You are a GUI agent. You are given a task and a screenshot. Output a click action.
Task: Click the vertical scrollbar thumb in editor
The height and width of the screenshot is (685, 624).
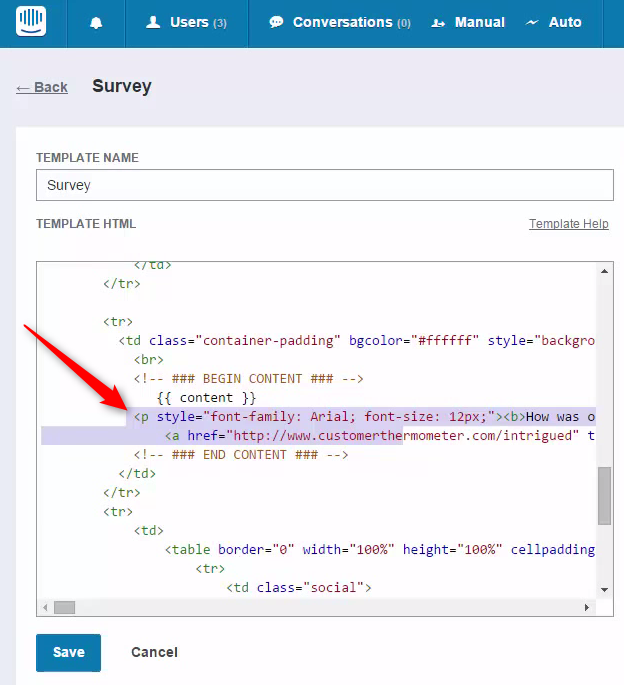pos(604,495)
